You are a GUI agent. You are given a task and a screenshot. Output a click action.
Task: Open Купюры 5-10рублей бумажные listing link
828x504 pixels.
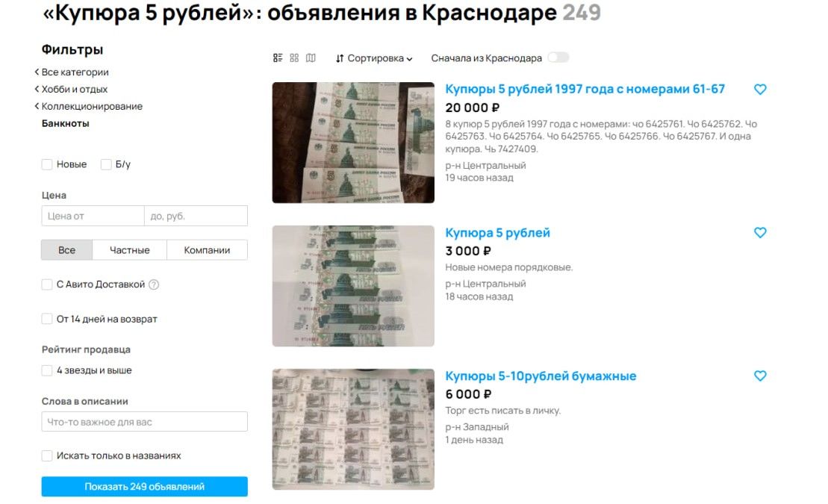coord(541,376)
